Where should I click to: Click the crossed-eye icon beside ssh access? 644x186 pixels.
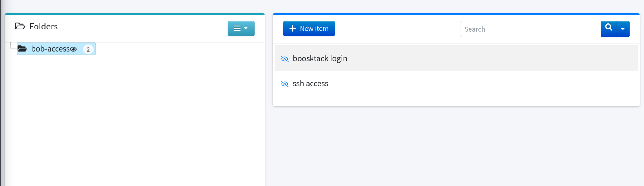click(x=285, y=84)
